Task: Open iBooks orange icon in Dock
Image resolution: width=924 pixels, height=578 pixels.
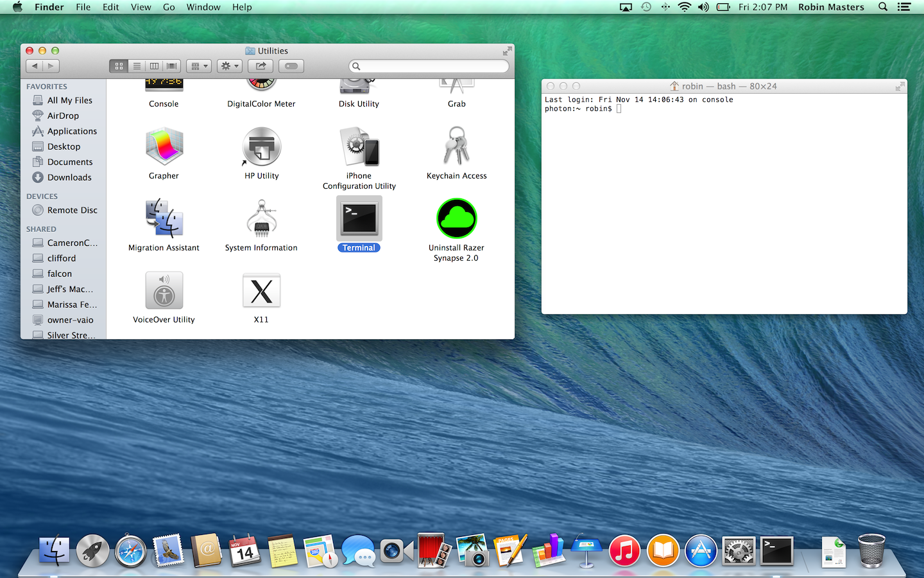Action: coord(663,551)
